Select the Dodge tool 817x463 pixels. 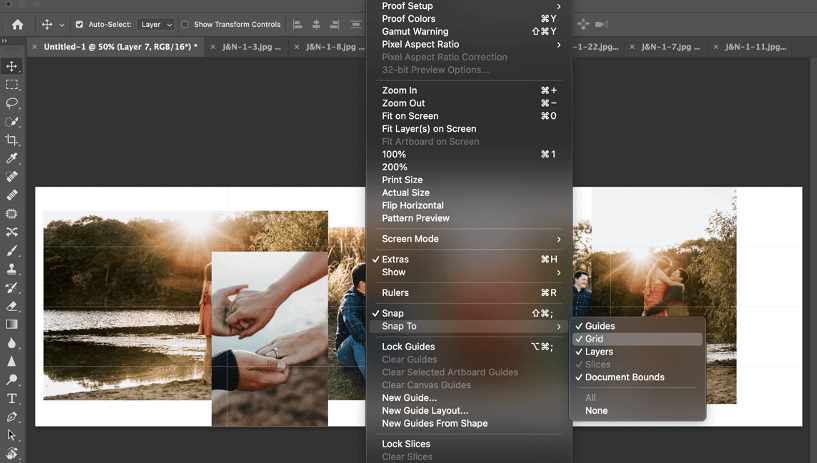[x=11, y=380]
